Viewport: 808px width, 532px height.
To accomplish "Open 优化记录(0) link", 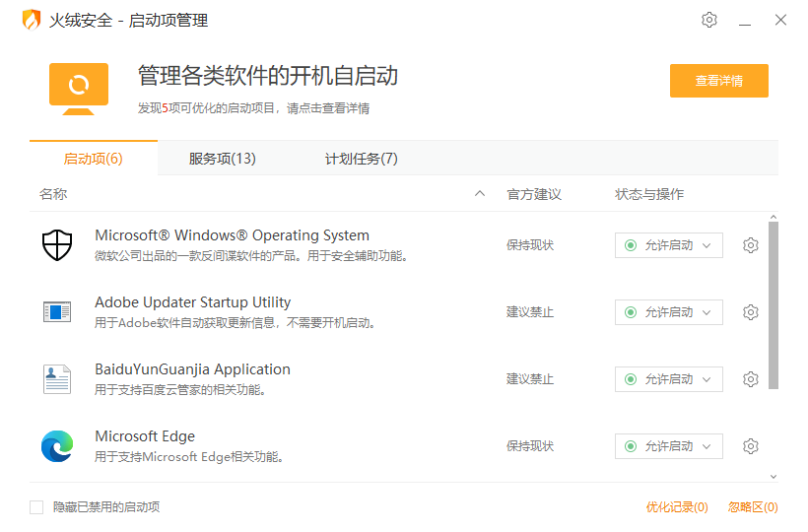I will (x=677, y=507).
